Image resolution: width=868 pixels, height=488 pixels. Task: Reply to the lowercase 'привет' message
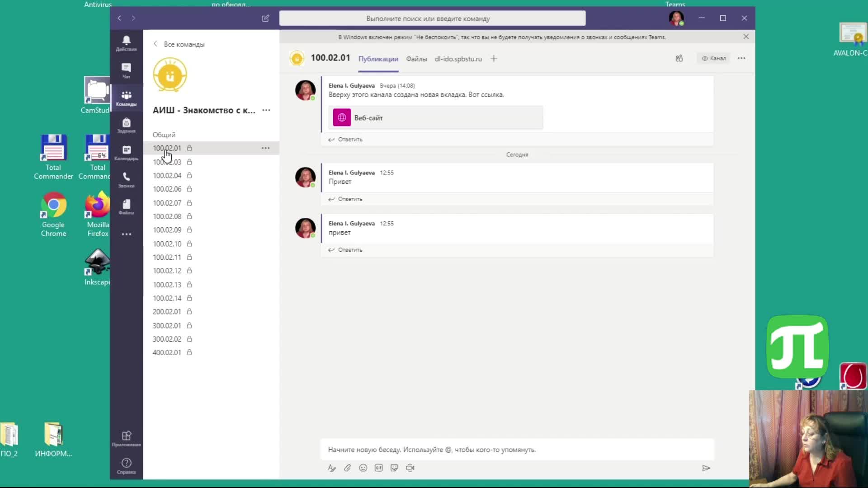(x=345, y=250)
